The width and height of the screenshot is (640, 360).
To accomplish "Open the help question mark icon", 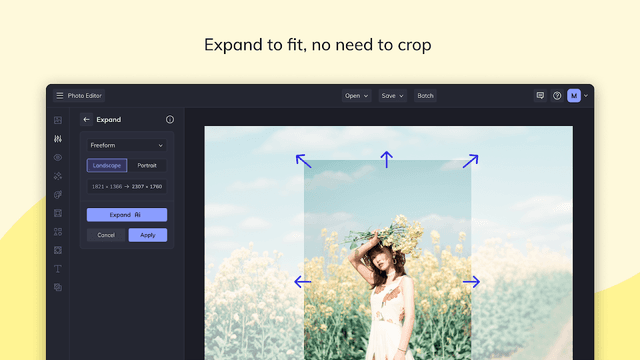I will [x=557, y=96].
